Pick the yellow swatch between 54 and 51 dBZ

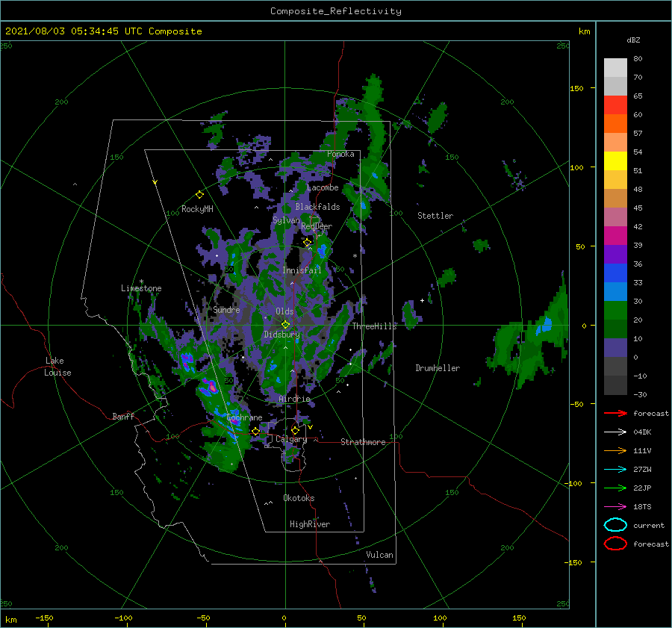pyautogui.click(x=615, y=161)
